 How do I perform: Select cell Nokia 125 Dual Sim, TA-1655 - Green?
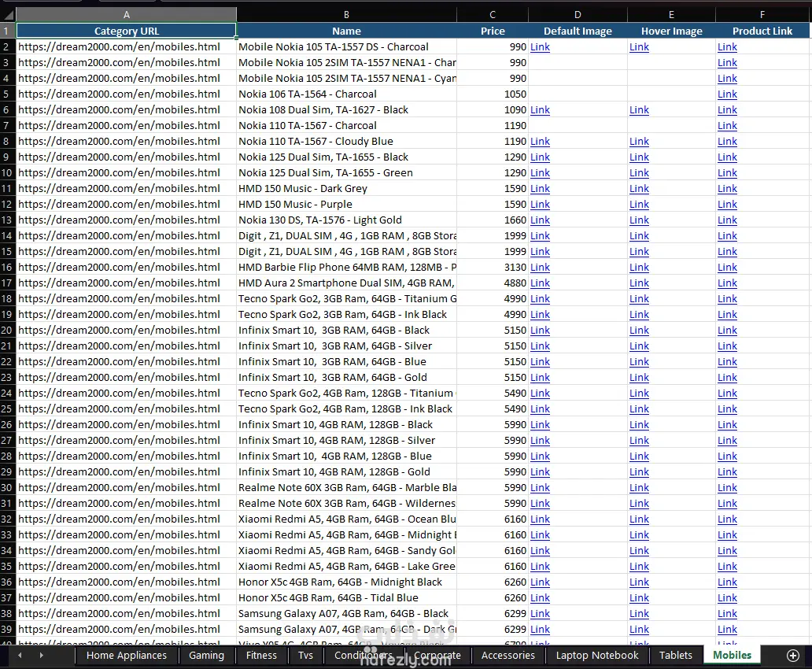pyautogui.click(x=346, y=172)
